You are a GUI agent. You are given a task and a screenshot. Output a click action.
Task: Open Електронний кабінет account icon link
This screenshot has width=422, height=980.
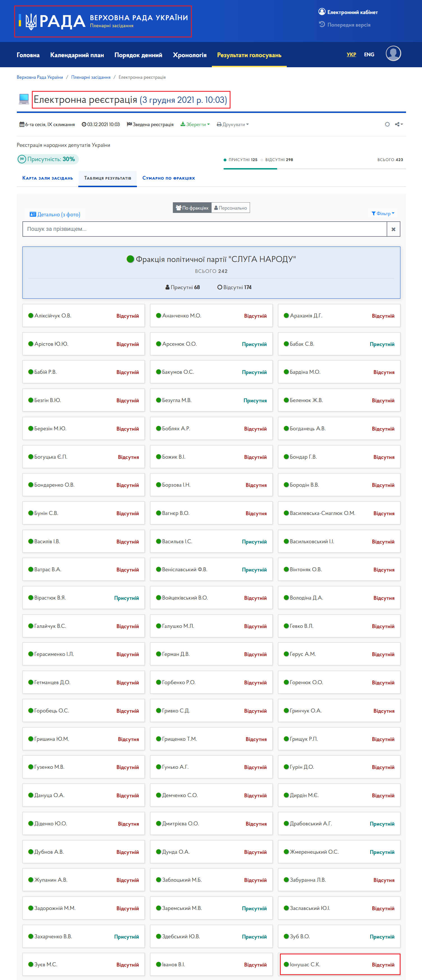pos(322,12)
